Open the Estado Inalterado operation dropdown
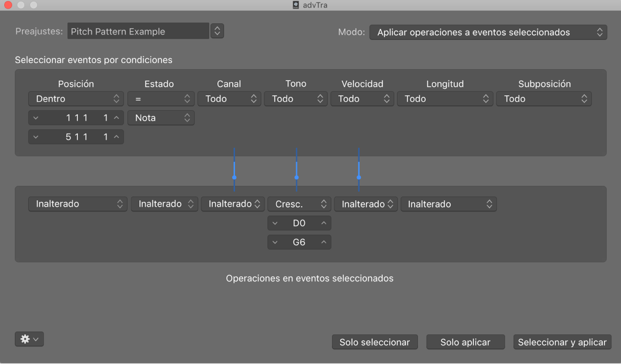 point(165,204)
